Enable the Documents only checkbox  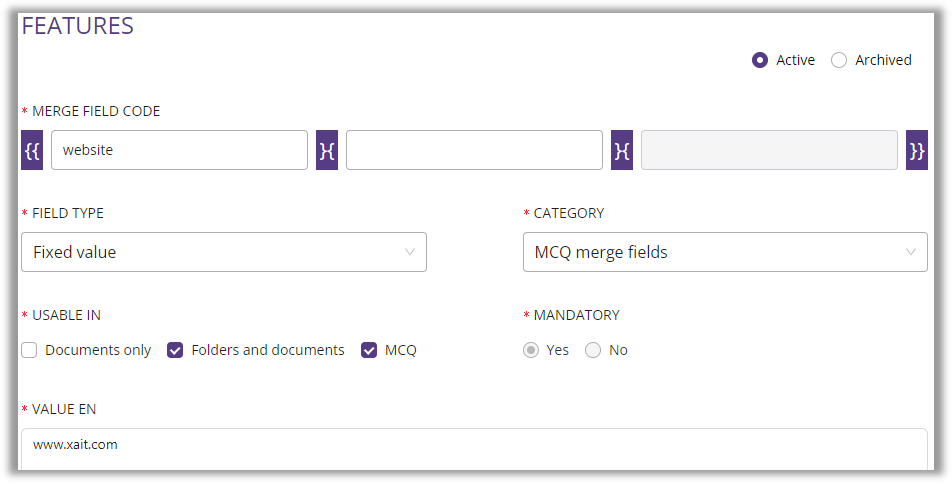pyautogui.click(x=30, y=350)
